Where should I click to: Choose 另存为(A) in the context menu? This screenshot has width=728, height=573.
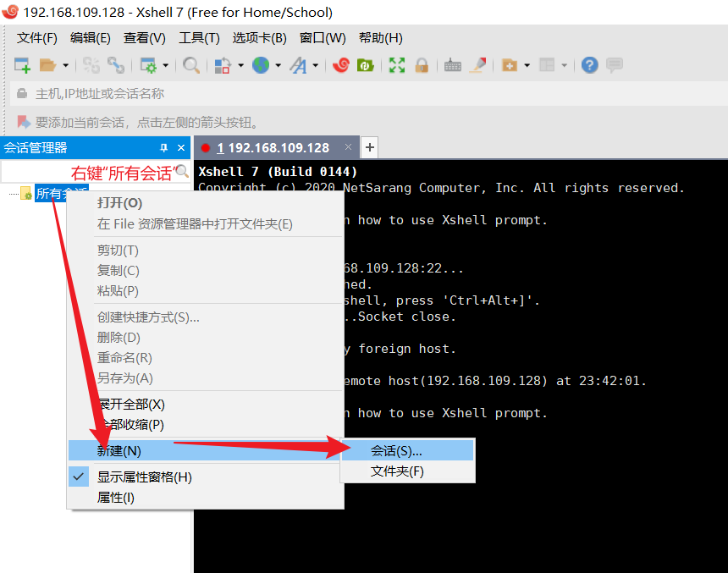coord(205,378)
